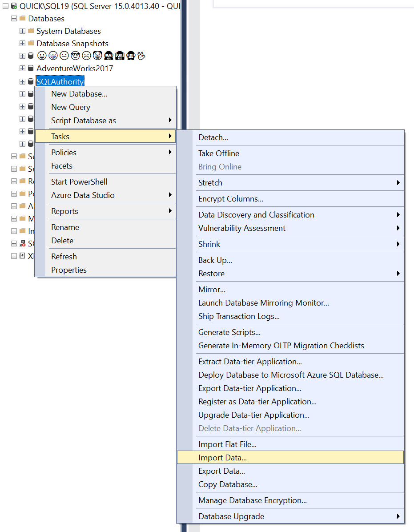The width and height of the screenshot is (414, 532).
Task: Choose Detach... in Tasks submenu
Action: pyautogui.click(x=290, y=137)
